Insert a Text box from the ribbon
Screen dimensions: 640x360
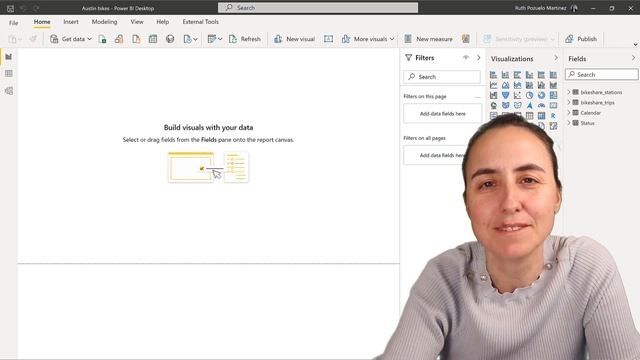coord(329,39)
